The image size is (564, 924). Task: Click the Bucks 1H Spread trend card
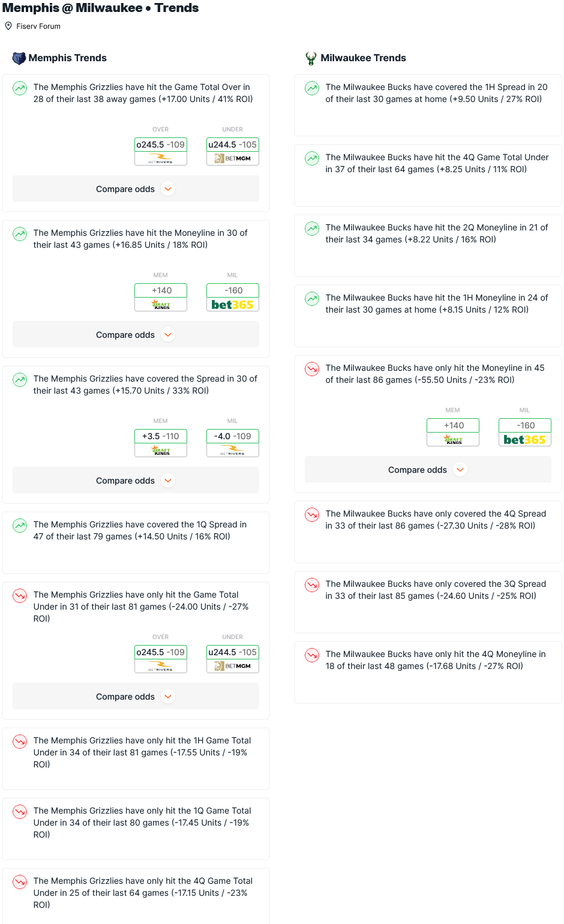pyautogui.click(x=428, y=106)
